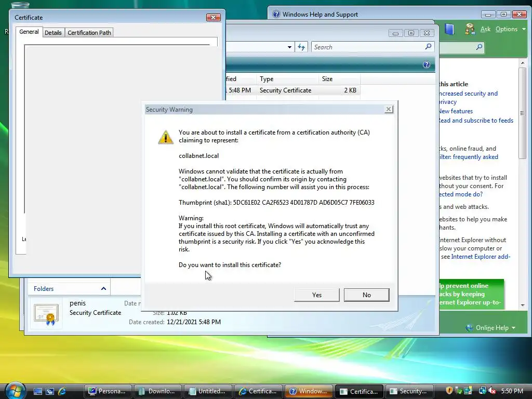Click the search magnifier icon in Explorer

point(428,47)
